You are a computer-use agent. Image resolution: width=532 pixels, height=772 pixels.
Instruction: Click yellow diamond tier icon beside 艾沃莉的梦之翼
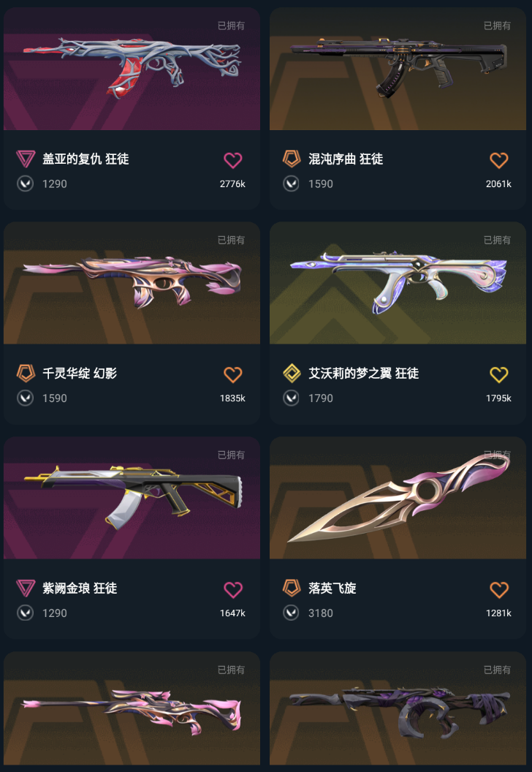pyautogui.click(x=292, y=373)
